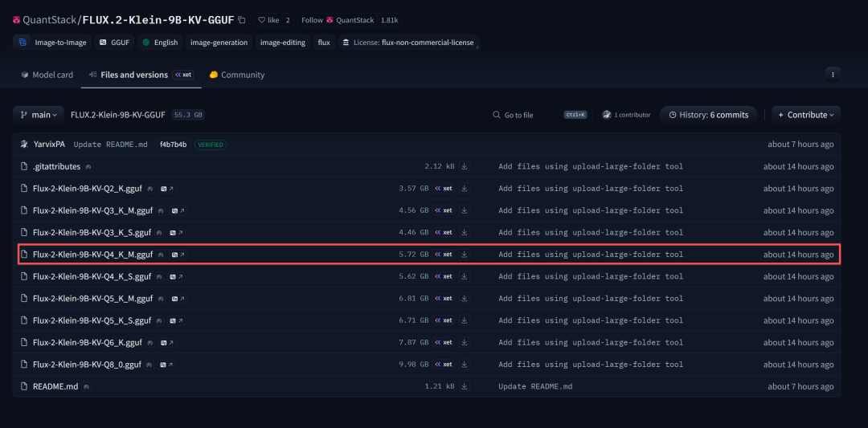Click the xet badge on Q8_0 row
This screenshot has width=868, height=428.
[444, 365]
